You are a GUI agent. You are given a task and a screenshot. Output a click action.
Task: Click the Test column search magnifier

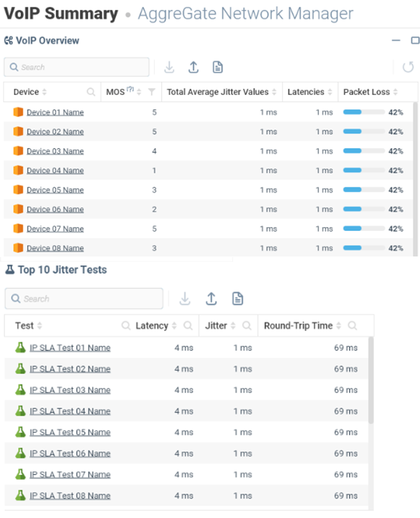[126, 326]
